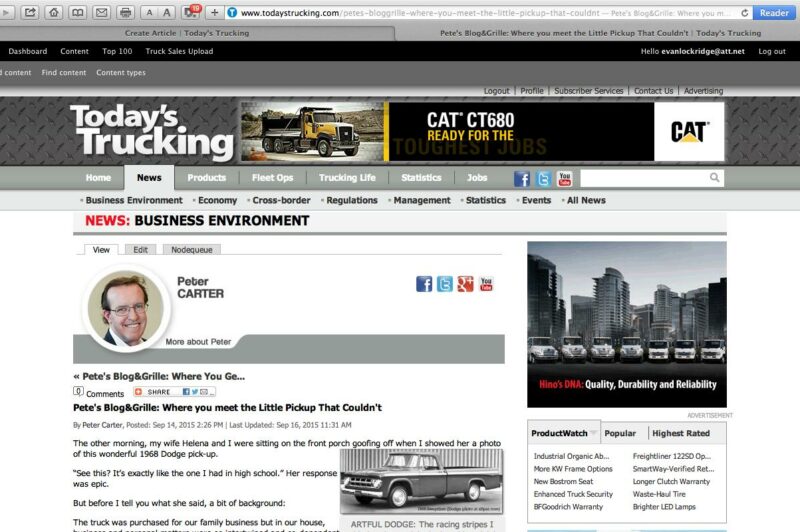Viewport: 800px width, 532px height.
Task: Click the search magnifier icon
Action: pos(714,178)
